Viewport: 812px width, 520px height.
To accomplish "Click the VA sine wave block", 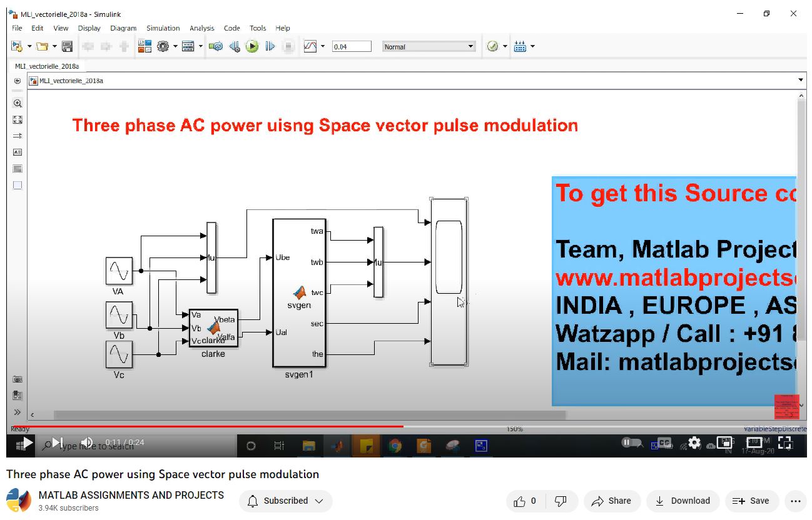I will pyautogui.click(x=119, y=271).
